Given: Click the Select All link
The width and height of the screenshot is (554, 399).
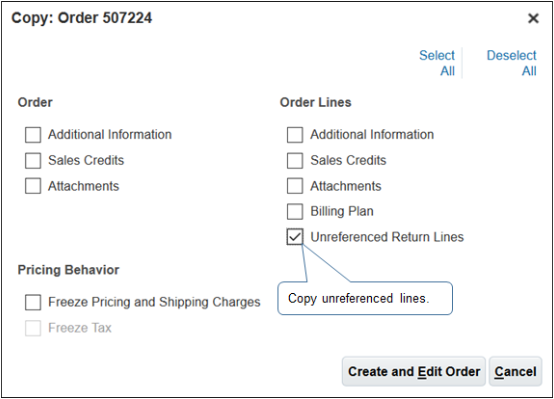Looking at the screenshot, I should click(x=437, y=63).
